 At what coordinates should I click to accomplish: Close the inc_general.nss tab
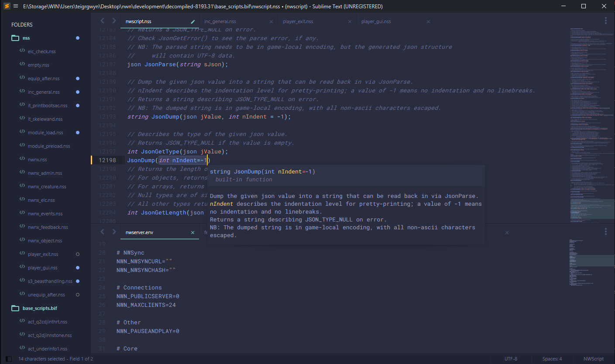pos(271,21)
